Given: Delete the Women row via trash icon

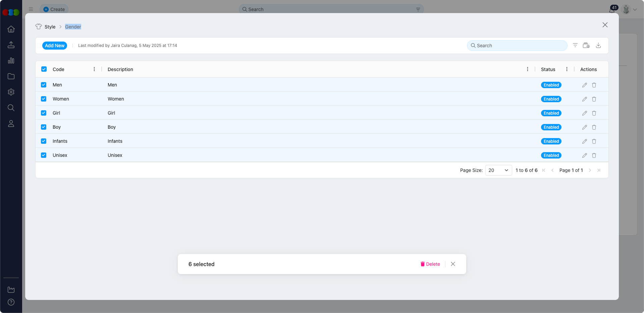Looking at the screenshot, I should (594, 99).
